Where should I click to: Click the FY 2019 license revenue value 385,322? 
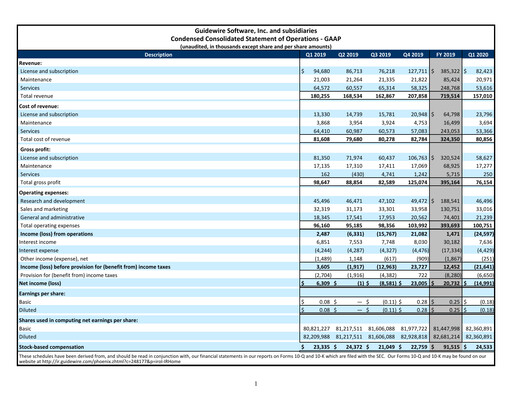450,71
